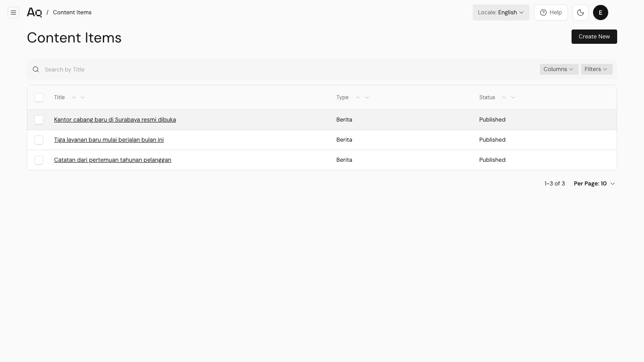This screenshot has width=644, height=362.
Task: Click Berita in the Catatan row
Action: pos(344,160)
